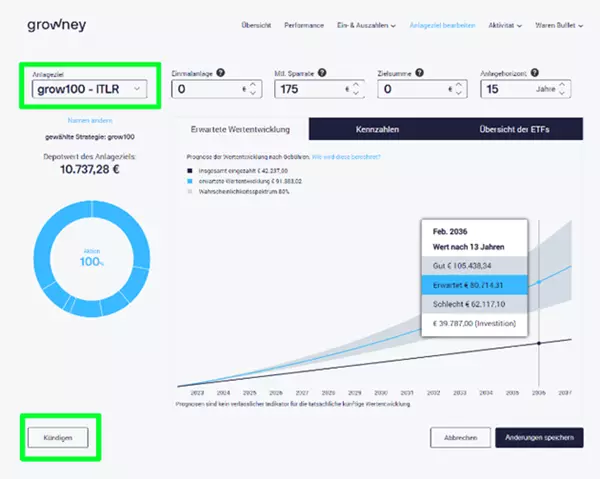Expand the Aktivität menu
Viewport: 600px width, 479px height.
(505, 26)
